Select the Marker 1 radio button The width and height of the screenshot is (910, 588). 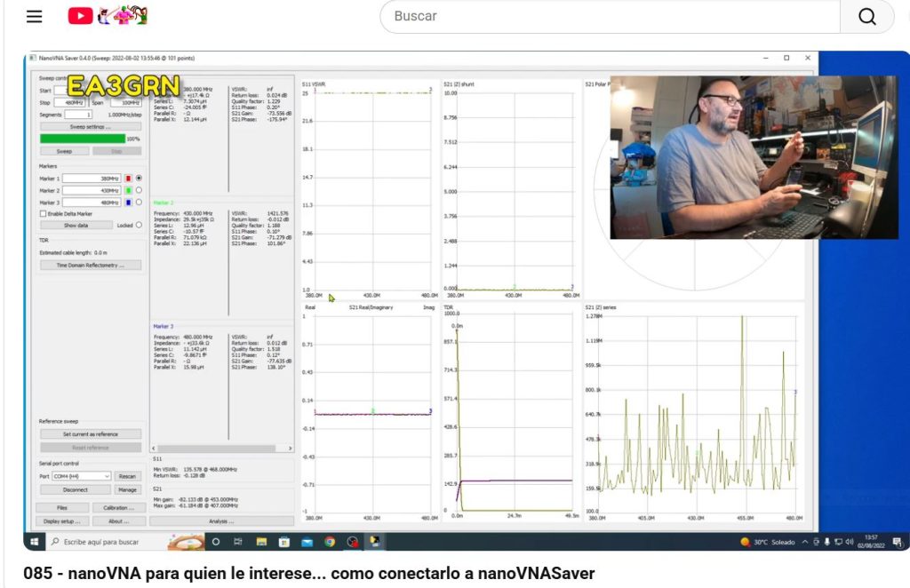[139, 178]
